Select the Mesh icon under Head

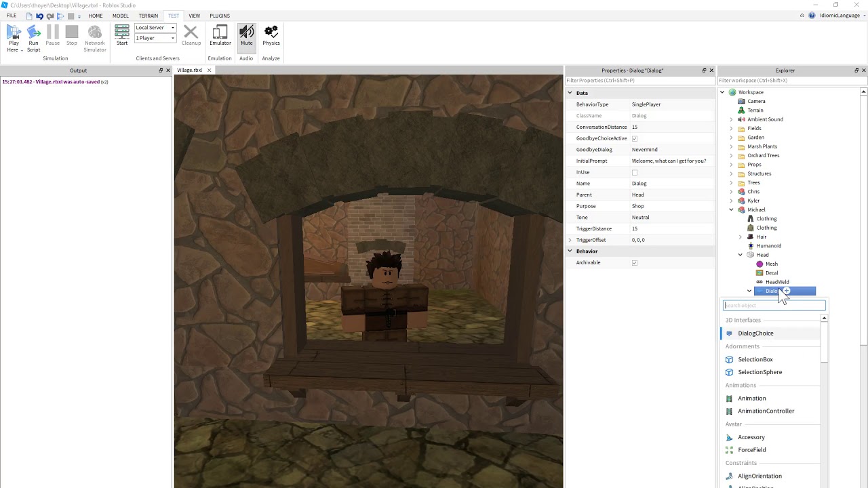(759, 264)
